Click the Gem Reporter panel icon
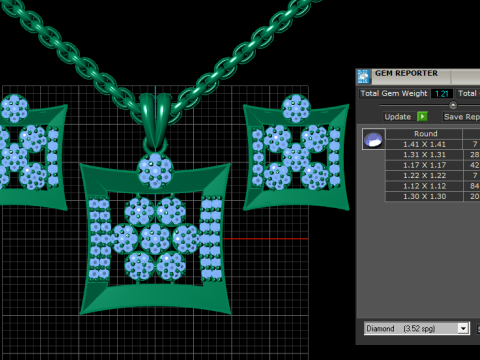Image resolution: width=480 pixels, height=360 pixels. coord(363,76)
